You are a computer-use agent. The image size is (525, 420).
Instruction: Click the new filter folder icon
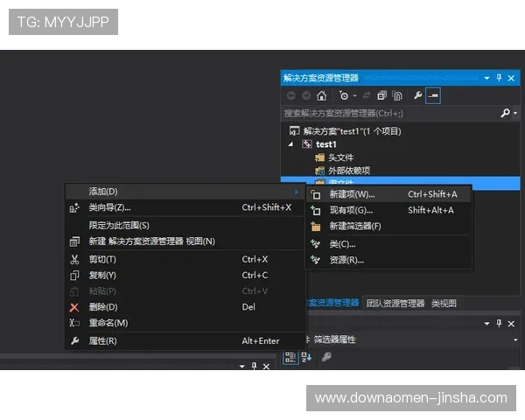point(315,227)
